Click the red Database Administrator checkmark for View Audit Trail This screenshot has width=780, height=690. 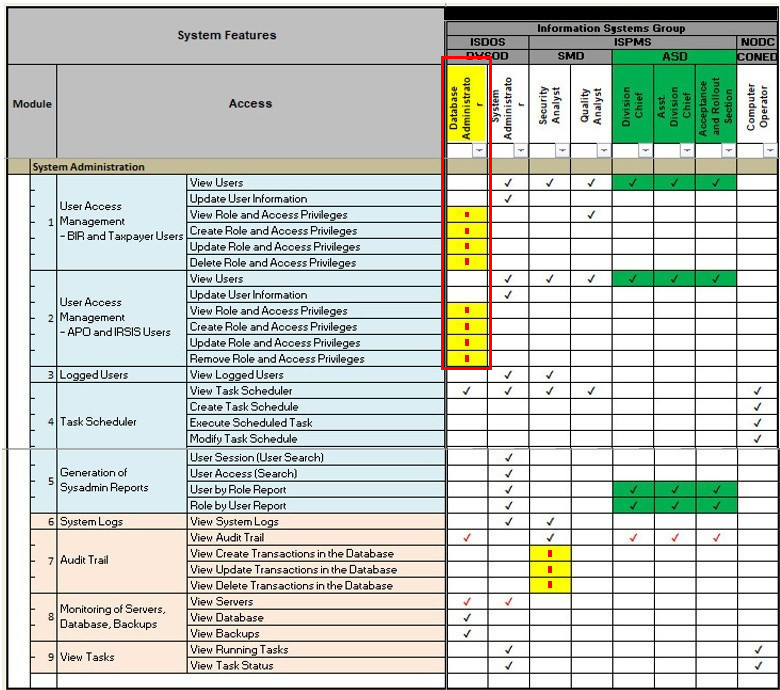(x=467, y=538)
